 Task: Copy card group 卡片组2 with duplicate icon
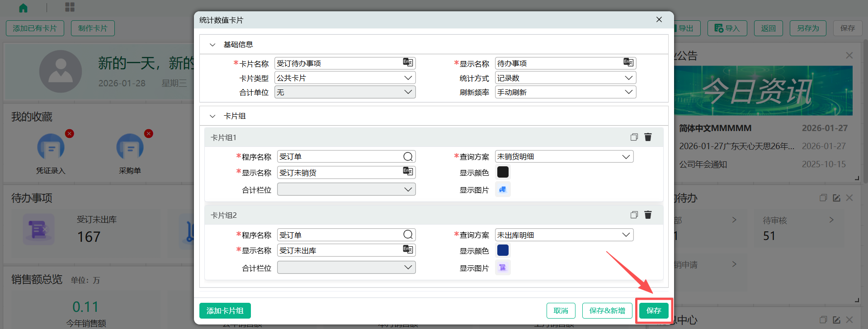coord(634,215)
